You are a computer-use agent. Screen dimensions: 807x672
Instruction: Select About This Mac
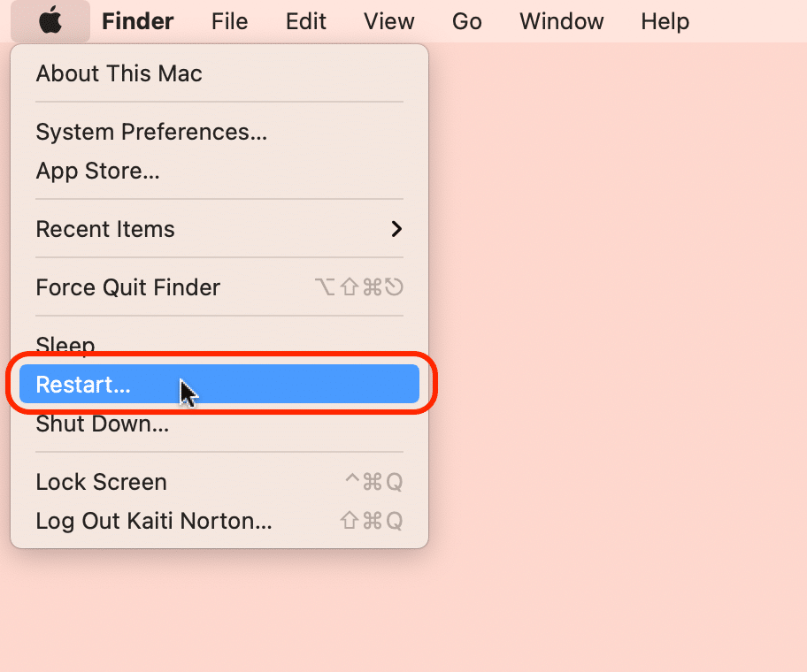(119, 73)
